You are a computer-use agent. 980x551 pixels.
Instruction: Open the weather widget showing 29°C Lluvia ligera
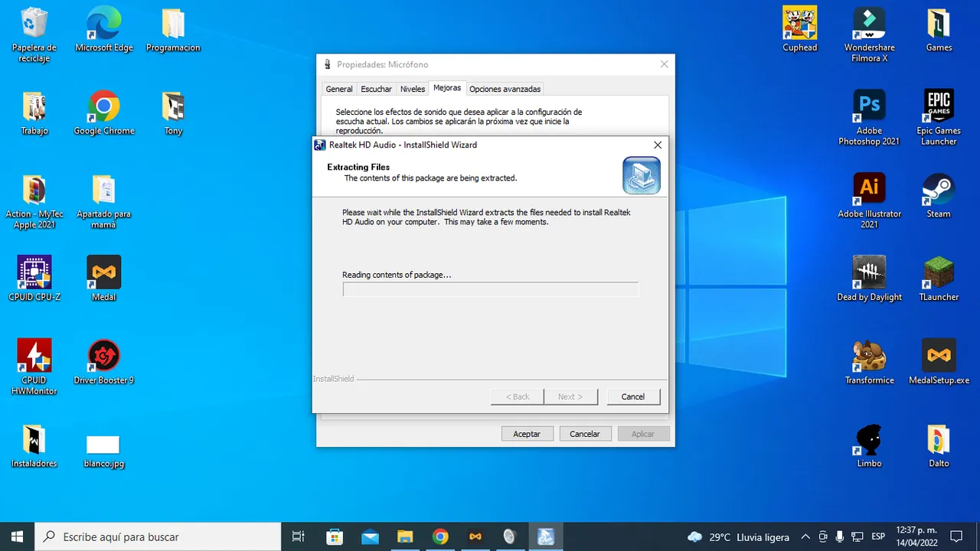tap(739, 536)
